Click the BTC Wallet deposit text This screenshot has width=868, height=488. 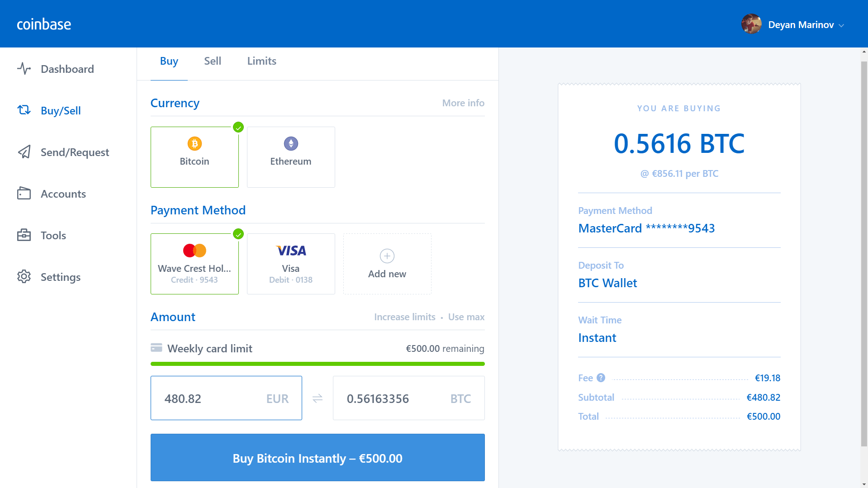[x=607, y=283]
